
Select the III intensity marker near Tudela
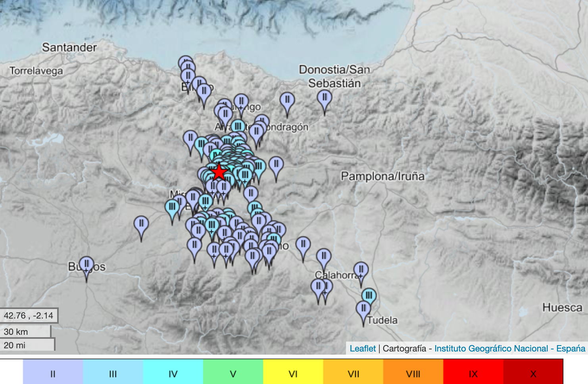pos(369,295)
